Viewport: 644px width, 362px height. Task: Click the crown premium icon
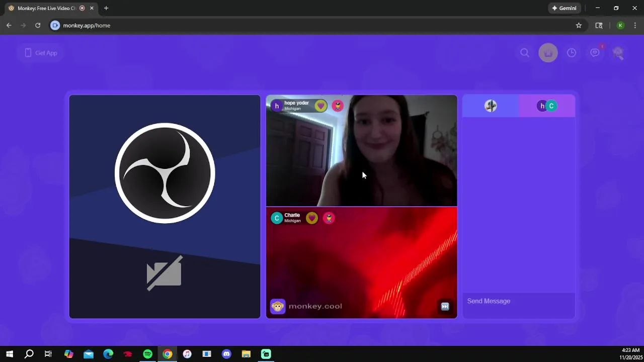coord(548,53)
